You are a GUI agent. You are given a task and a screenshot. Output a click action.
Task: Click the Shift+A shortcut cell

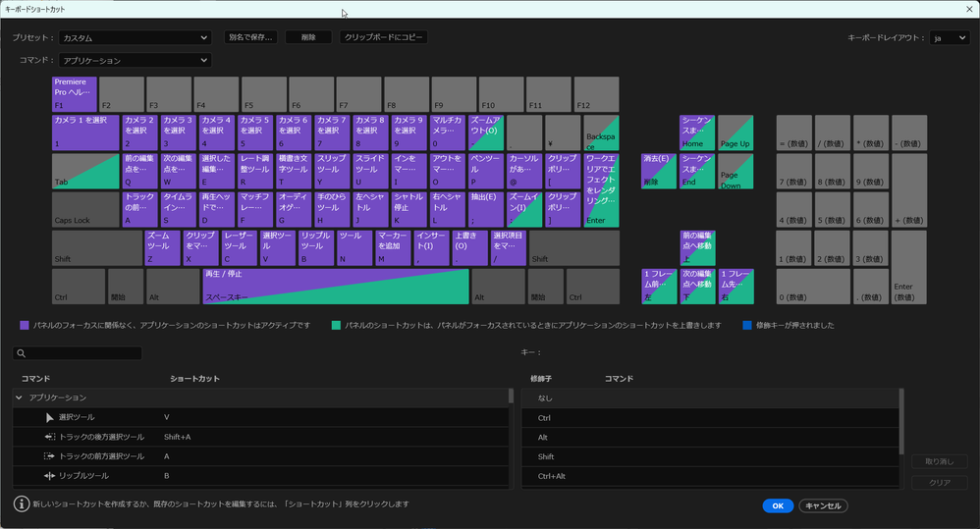178,437
